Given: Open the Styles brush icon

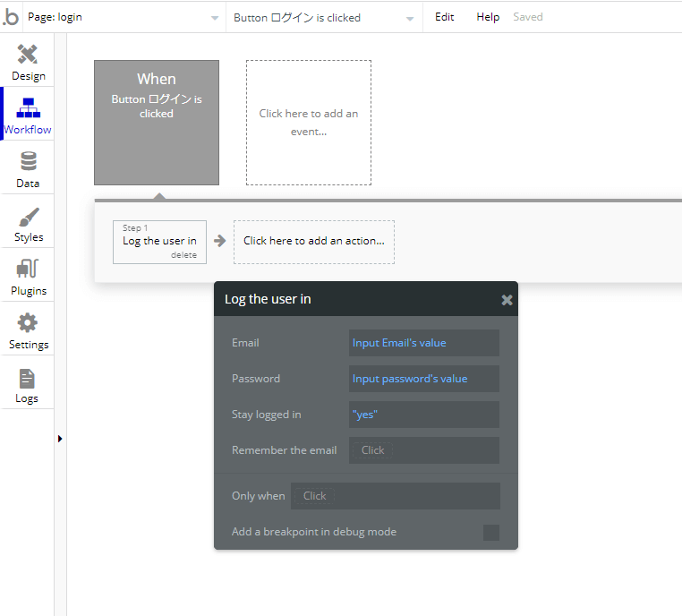Looking at the screenshot, I should click(29, 217).
